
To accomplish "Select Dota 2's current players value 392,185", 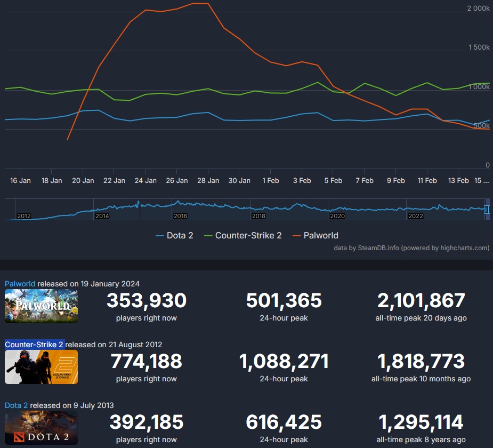I will (147, 421).
